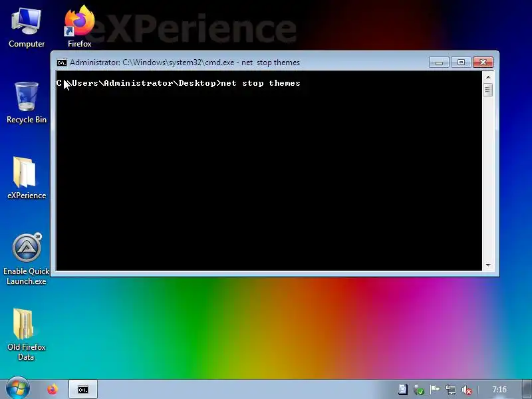Click the Users\Administrator\Desktop prompt path
This screenshot has width=532, height=399.
point(144,83)
